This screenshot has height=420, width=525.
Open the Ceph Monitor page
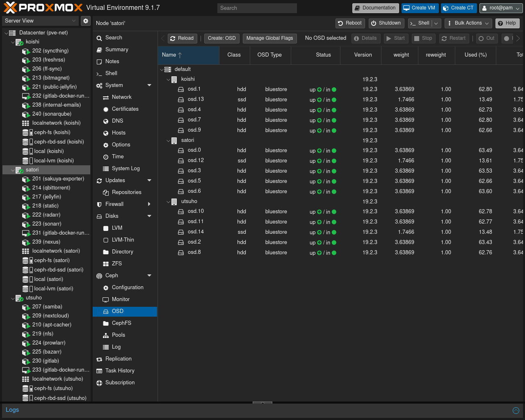coord(121,299)
